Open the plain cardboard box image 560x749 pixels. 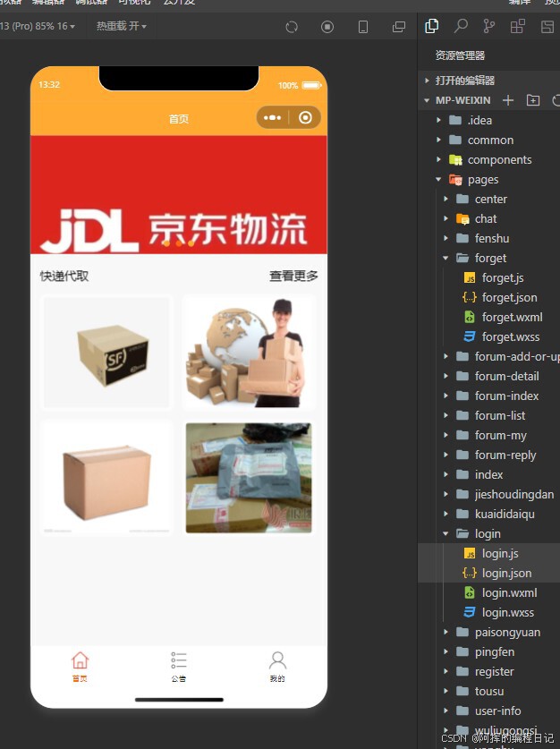click(106, 478)
